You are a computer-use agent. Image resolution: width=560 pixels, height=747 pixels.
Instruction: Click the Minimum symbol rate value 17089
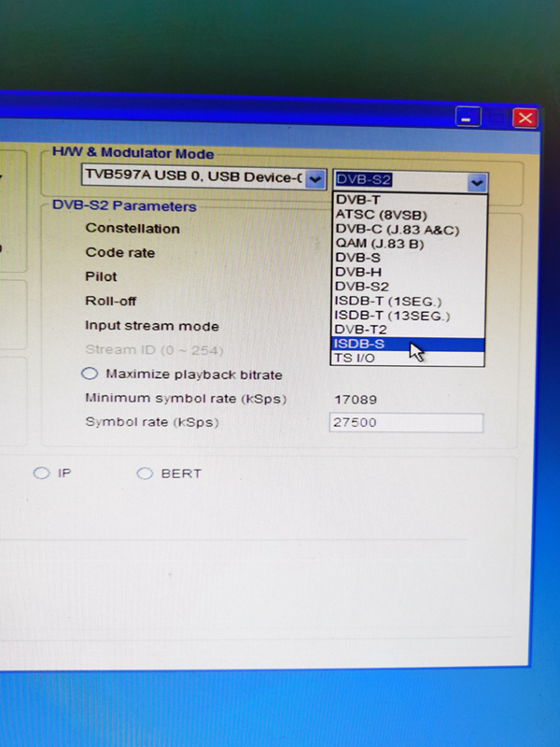click(356, 400)
